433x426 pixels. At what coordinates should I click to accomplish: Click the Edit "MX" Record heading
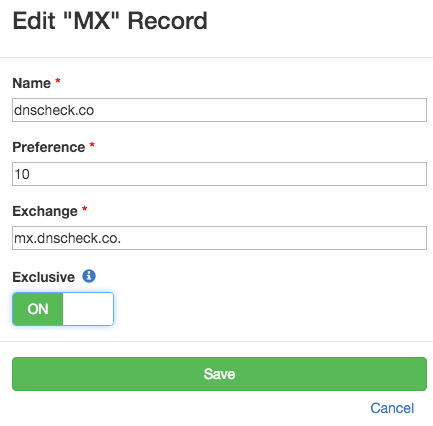pyautogui.click(x=110, y=21)
